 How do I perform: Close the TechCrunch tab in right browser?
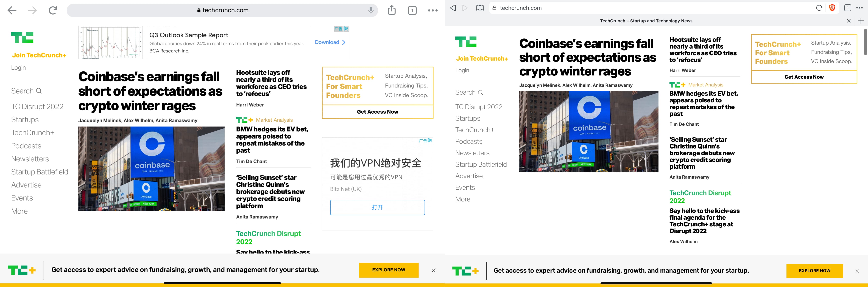[849, 21]
